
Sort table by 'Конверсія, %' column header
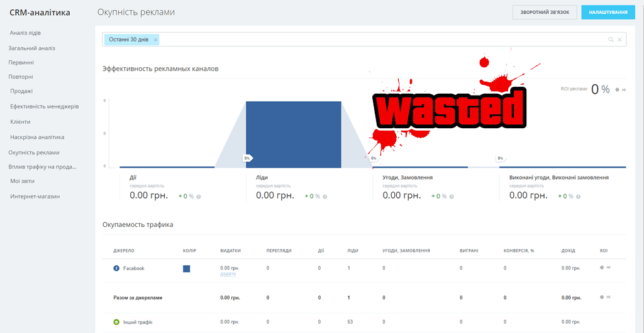519,251
